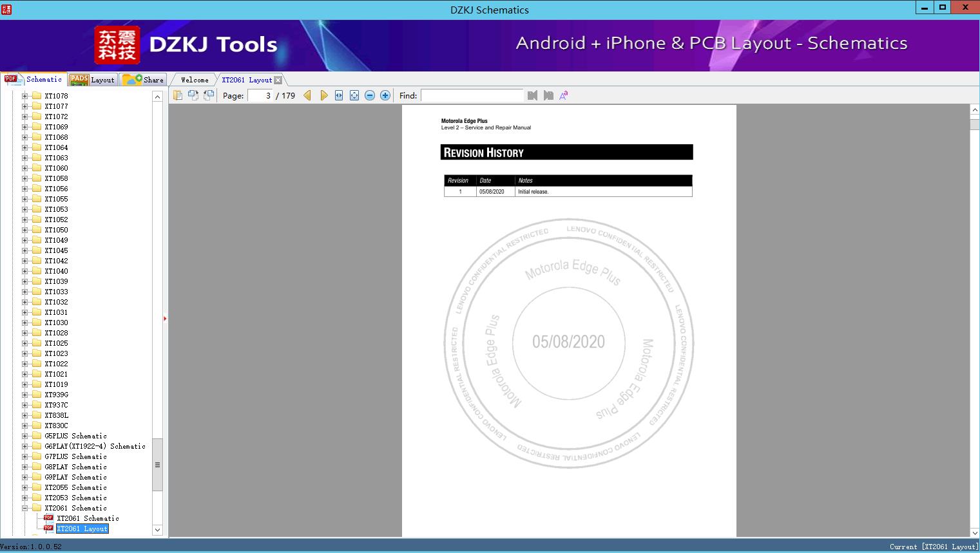
Task: Select the XT1040 tree item
Action: pyautogui.click(x=56, y=271)
